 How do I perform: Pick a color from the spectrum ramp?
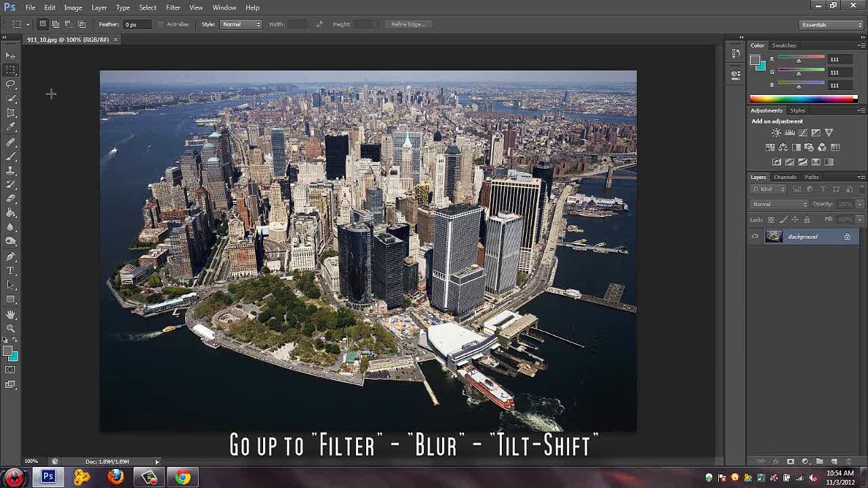804,99
